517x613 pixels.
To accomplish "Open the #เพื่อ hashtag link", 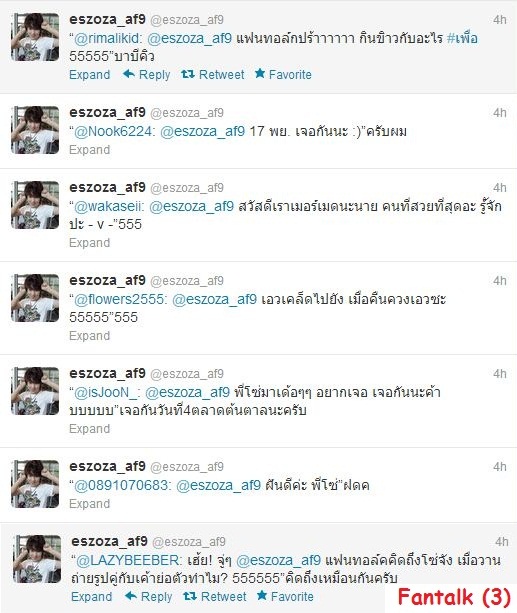I will point(462,38).
